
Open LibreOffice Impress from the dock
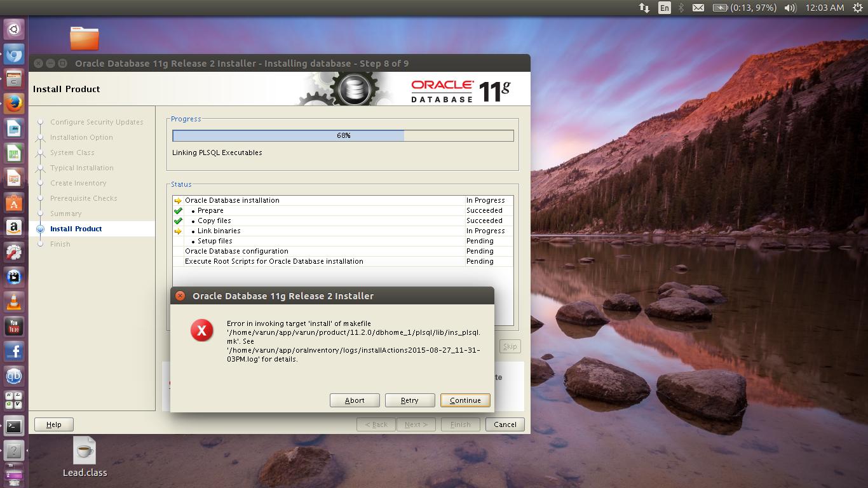pyautogui.click(x=14, y=178)
